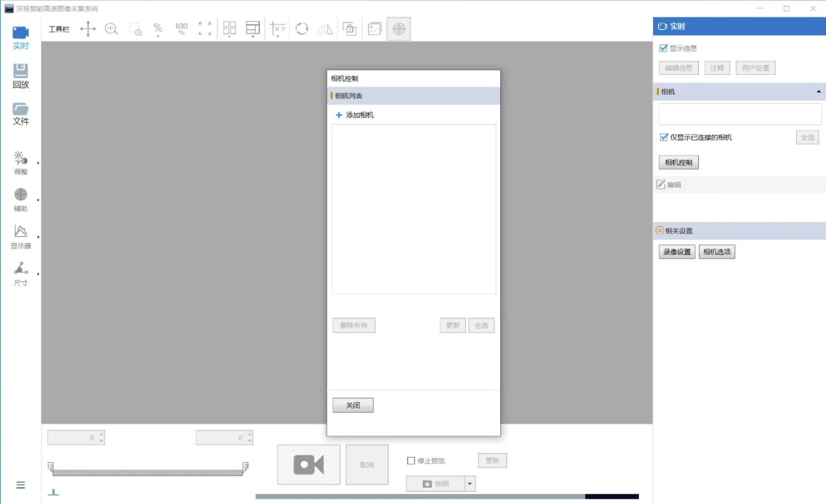Toggle 仅显示已连接的相机 checkbox
The height and width of the screenshot is (504, 826).
point(663,137)
